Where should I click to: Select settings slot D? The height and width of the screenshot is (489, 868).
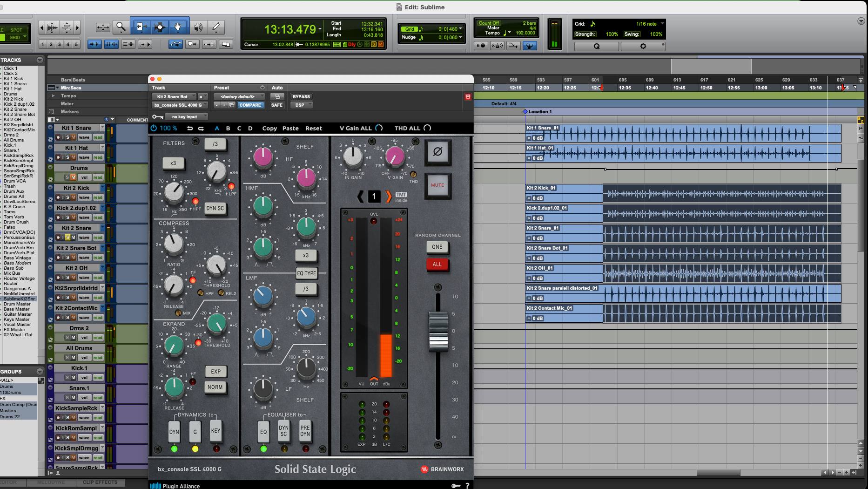pos(250,128)
